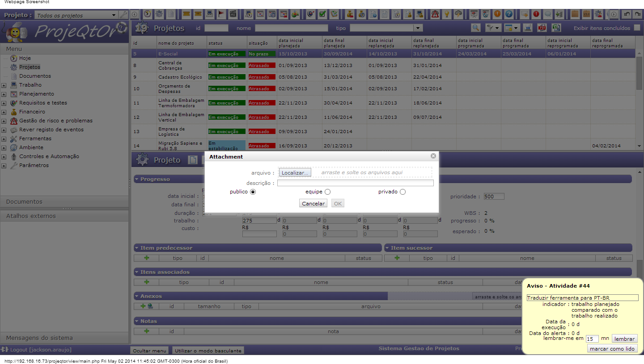
Task: Click the Excel export icon
Action: pyautogui.click(x=556, y=28)
